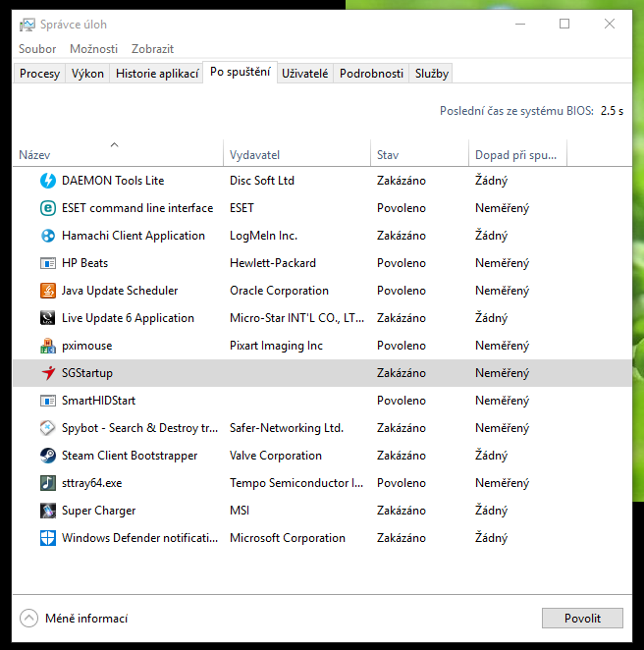The image size is (644, 650).
Task: Click the Oracle Corporation publisher cell
Action: pos(279,291)
